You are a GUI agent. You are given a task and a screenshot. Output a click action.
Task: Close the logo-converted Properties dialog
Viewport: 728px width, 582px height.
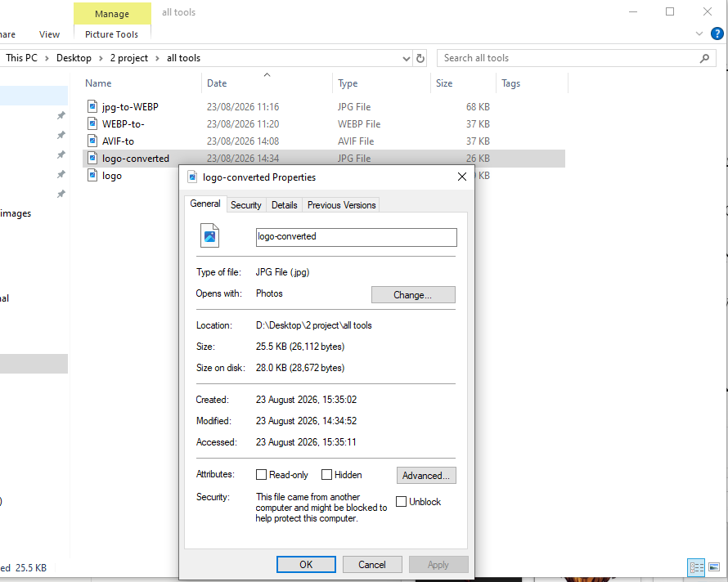point(462,177)
